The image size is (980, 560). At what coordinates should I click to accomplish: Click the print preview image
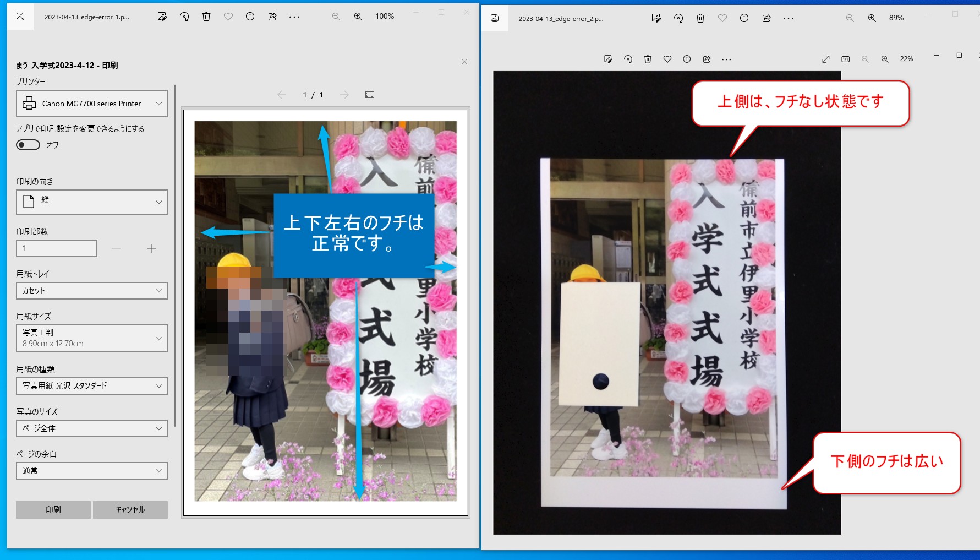pos(326,312)
